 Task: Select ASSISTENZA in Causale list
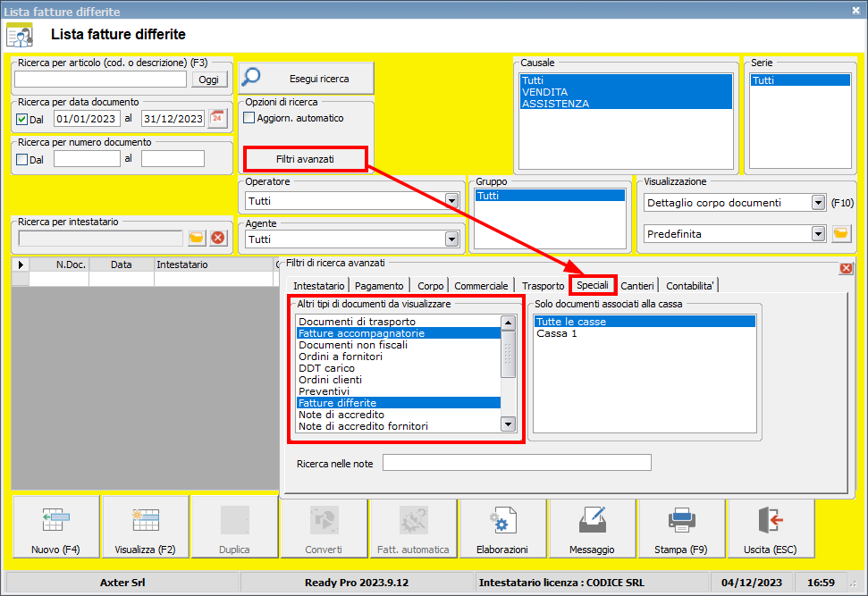click(626, 104)
